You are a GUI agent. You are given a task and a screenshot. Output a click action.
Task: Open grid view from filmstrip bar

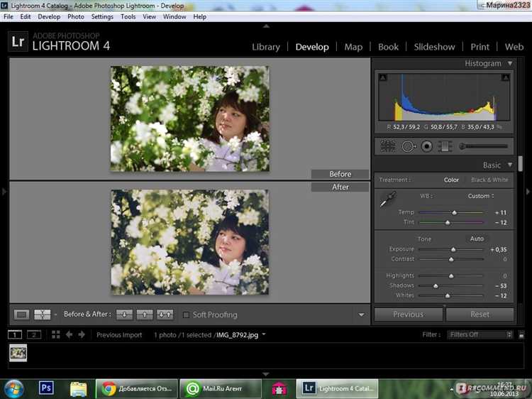(x=55, y=335)
